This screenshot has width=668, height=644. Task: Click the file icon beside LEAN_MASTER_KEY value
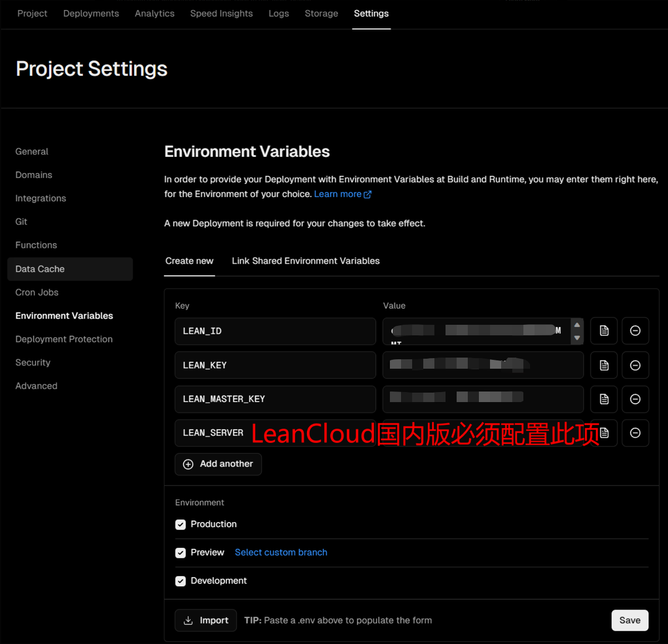coord(604,399)
